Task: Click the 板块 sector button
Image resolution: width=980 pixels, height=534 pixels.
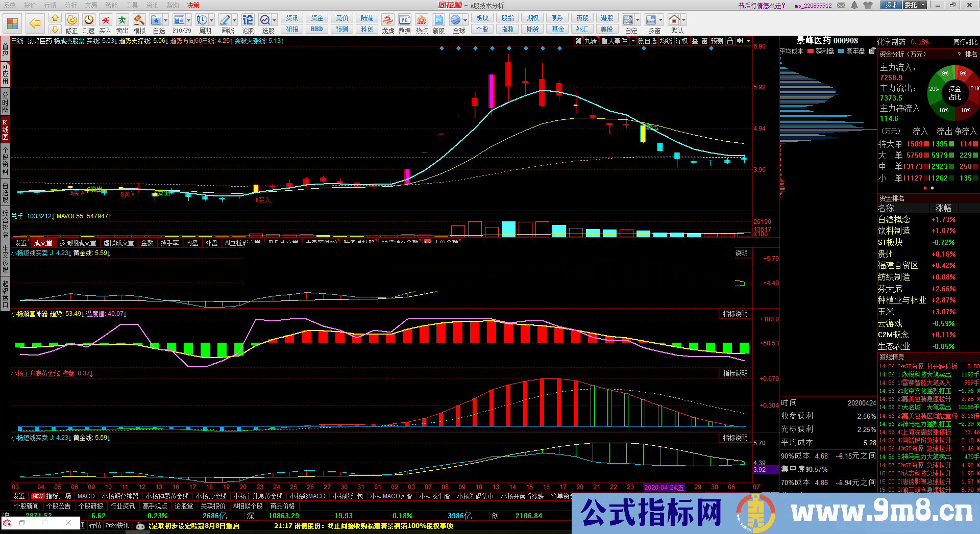Action: tap(482, 18)
